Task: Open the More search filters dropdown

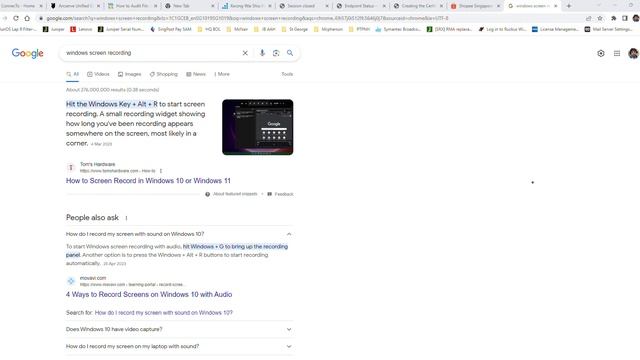Action: [x=222, y=74]
